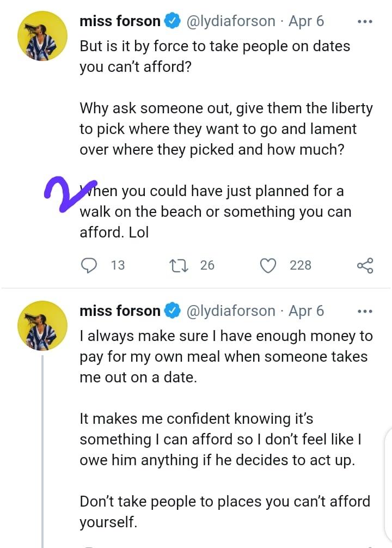Retweet the first miss forson tweet
This screenshot has width=392, height=548.
tap(177, 265)
